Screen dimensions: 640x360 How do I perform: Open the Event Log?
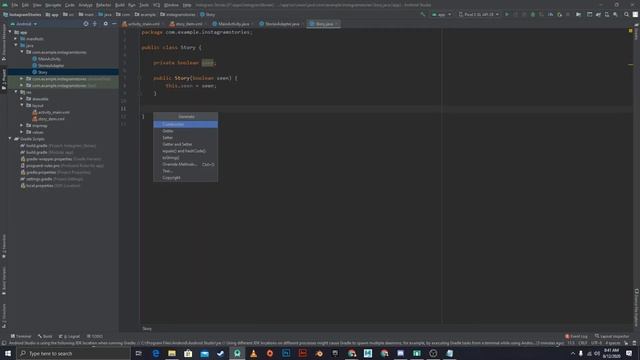pyautogui.click(x=576, y=336)
